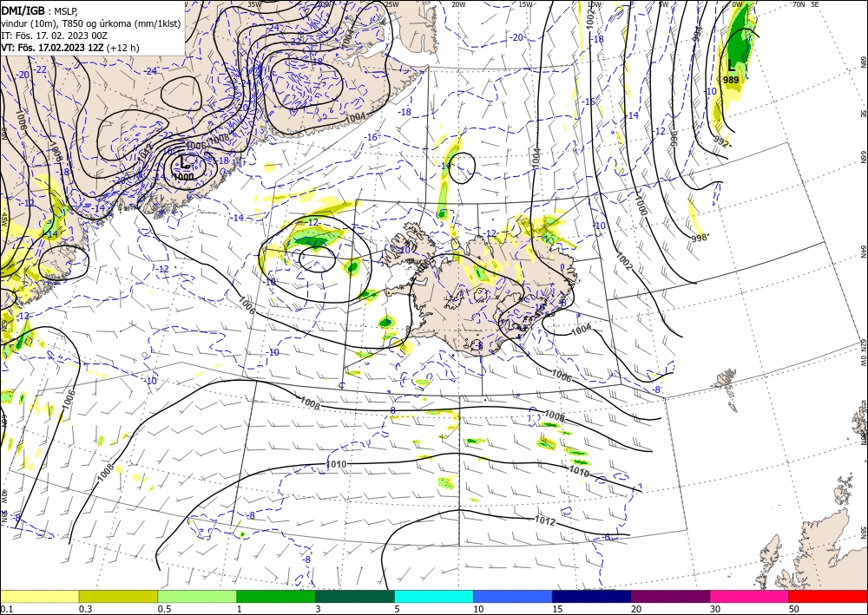Click the '992' isobar label
The image size is (868, 615).
(x=721, y=141)
